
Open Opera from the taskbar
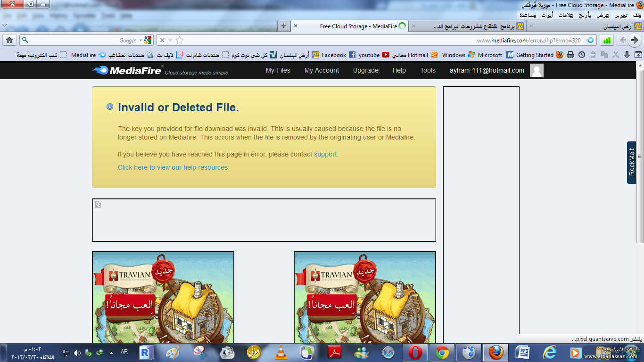[x=415, y=353]
